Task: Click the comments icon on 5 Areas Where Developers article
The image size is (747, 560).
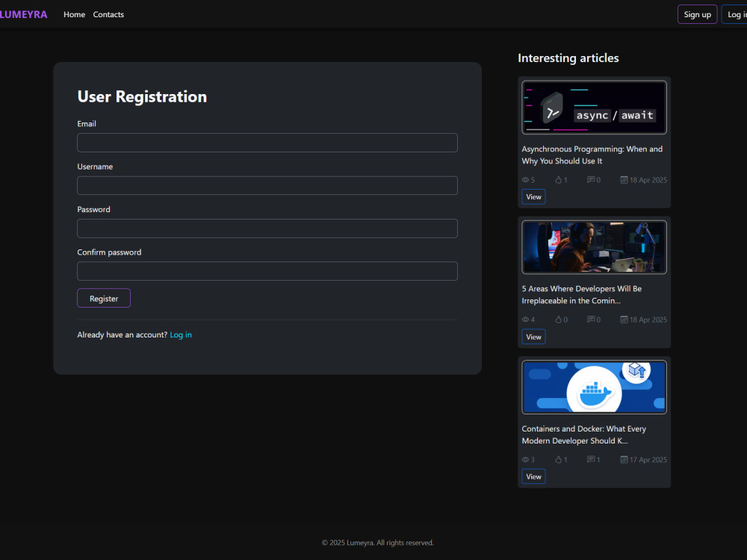Action: pyautogui.click(x=591, y=320)
